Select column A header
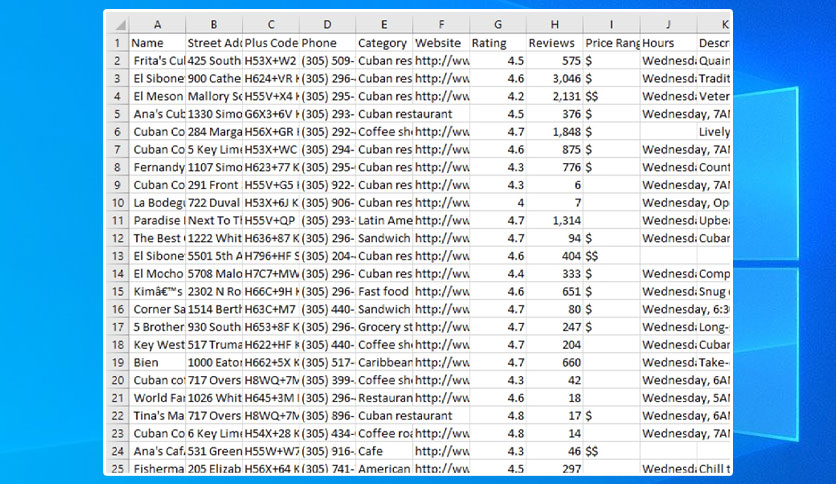 coord(157,25)
